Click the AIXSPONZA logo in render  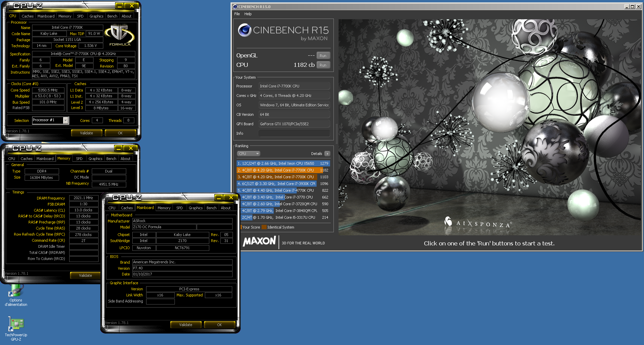tap(478, 223)
